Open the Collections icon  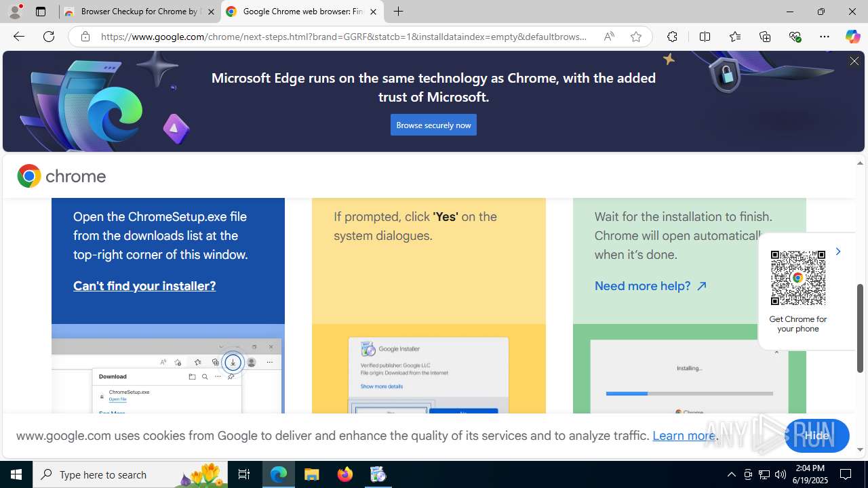[765, 37]
